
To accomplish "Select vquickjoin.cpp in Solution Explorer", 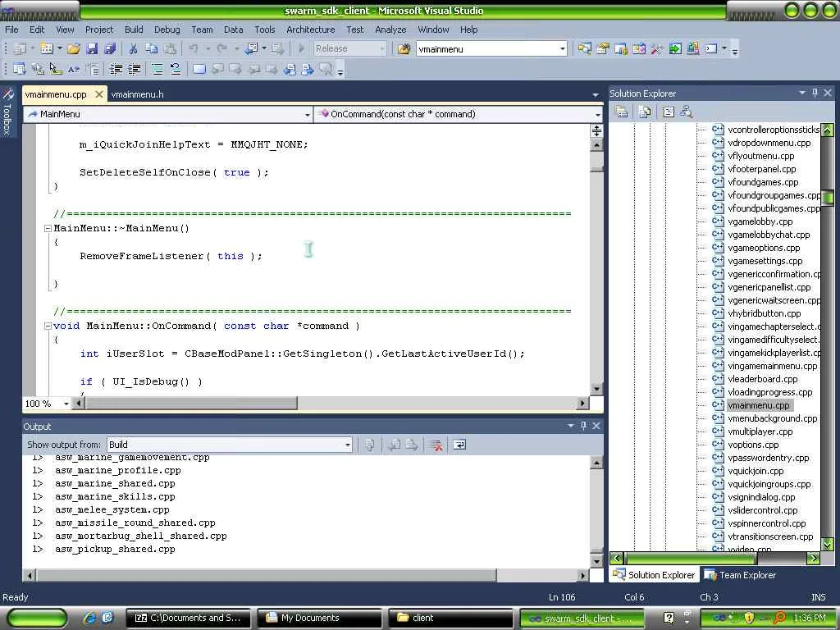I will (756, 471).
